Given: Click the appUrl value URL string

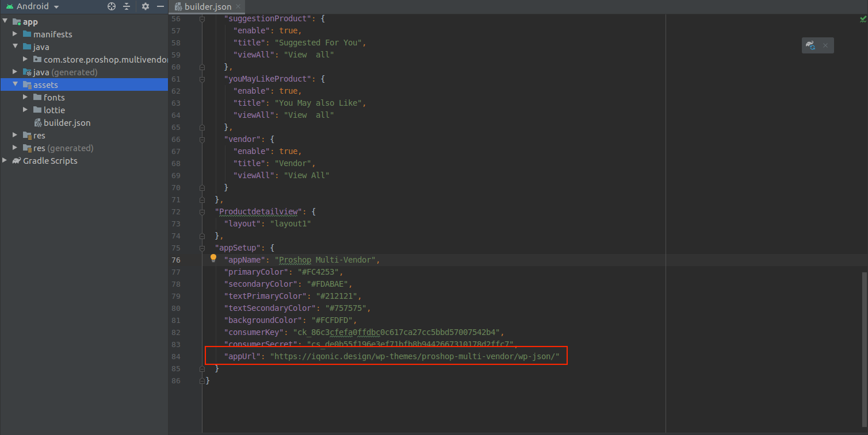Looking at the screenshot, I should click(x=415, y=356).
